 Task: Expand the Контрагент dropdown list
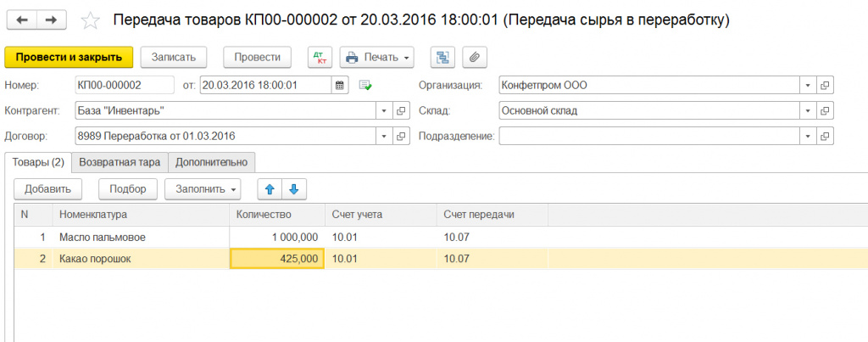click(383, 110)
